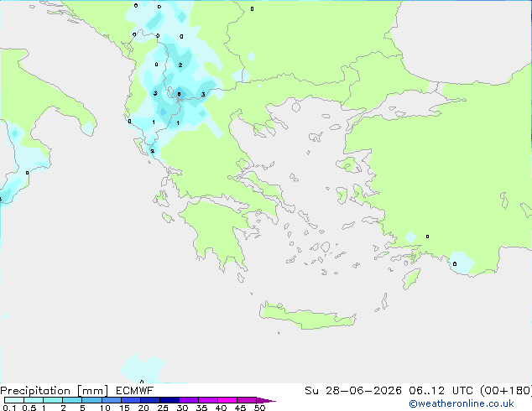Choose the 10 mm legend color swatch

(x=111, y=400)
